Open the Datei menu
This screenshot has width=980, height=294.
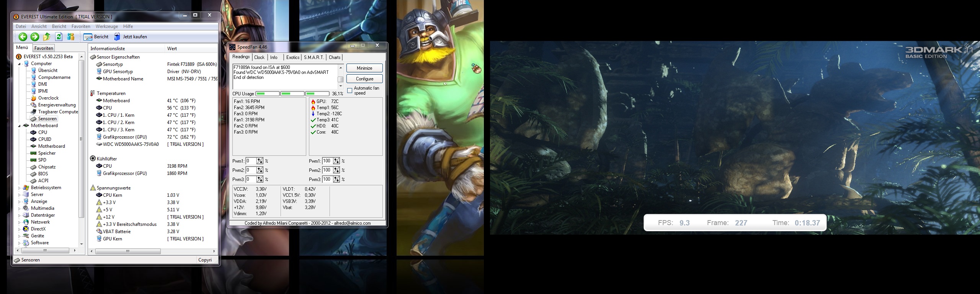click(x=21, y=26)
